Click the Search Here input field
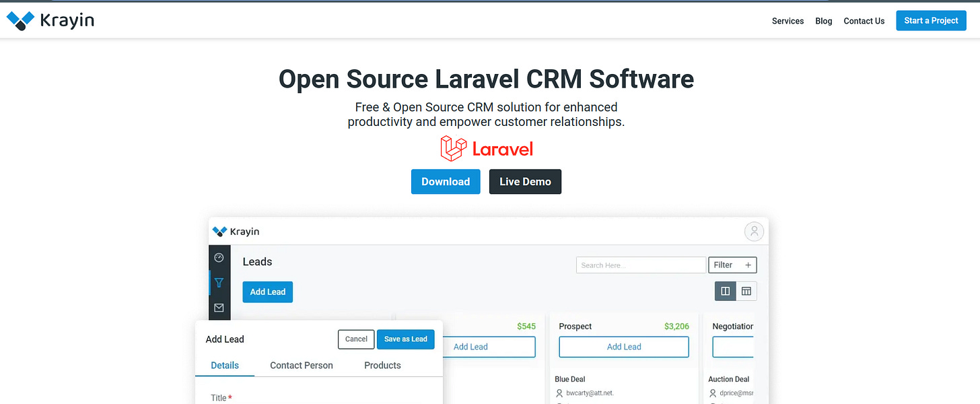 click(x=641, y=265)
